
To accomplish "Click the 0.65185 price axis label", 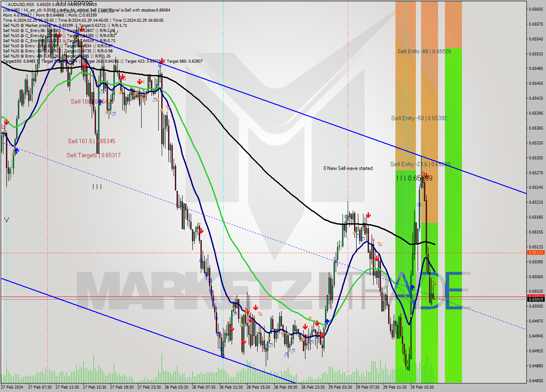I will pyautogui.click(x=536, y=217).
